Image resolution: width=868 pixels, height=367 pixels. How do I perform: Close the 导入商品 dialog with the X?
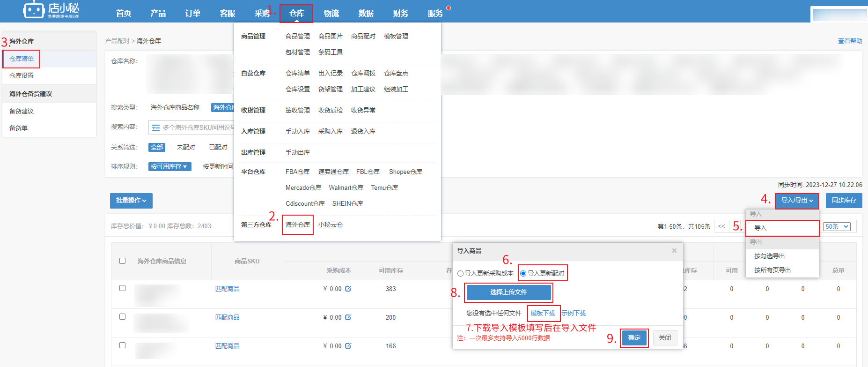pyautogui.click(x=674, y=251)
